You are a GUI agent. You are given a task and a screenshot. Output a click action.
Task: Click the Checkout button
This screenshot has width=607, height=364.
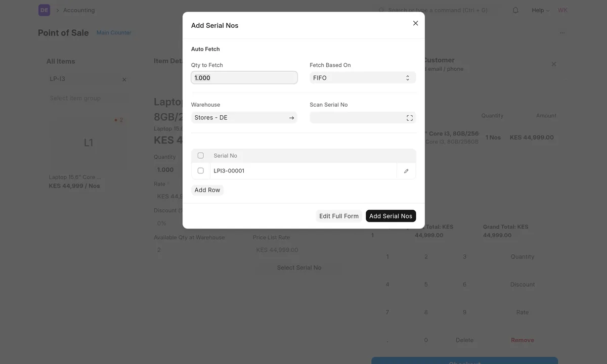pos(464,360)
